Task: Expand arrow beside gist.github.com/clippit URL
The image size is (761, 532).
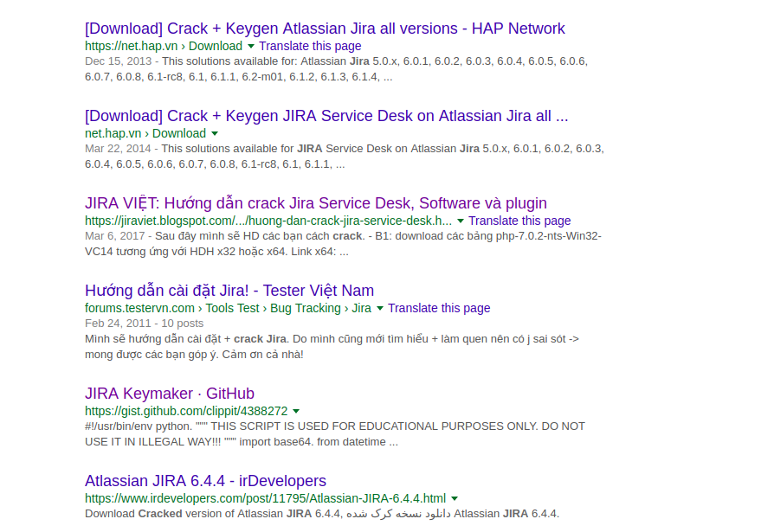Action: [x=297, y=411]
